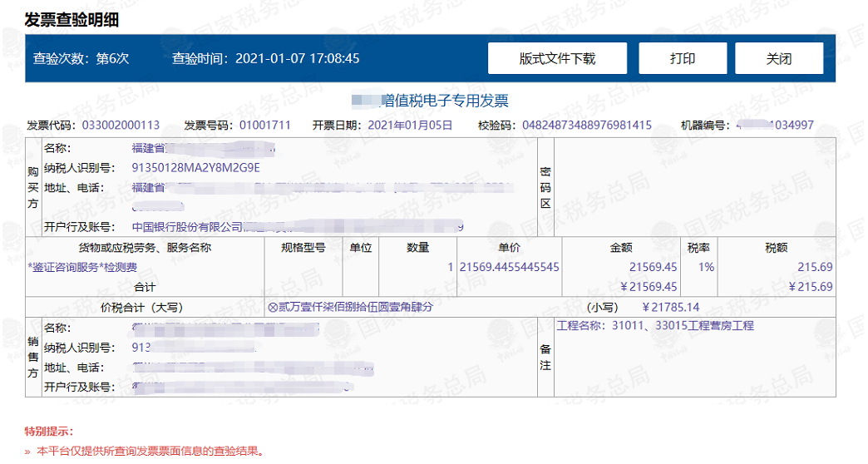Image resolution: width=868 pixels, height=464 pixels.
Task: Select taxpayer ID 91350128MA2Y8M2G9E
Action: coord(196,168)
